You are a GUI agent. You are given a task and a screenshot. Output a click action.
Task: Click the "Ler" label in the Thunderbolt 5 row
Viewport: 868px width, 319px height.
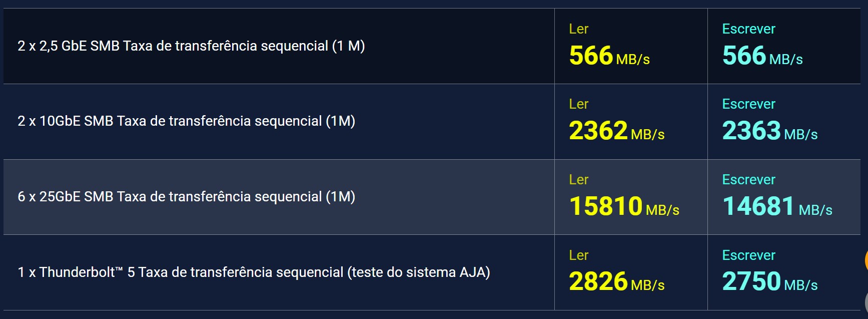tap(578, 255)
